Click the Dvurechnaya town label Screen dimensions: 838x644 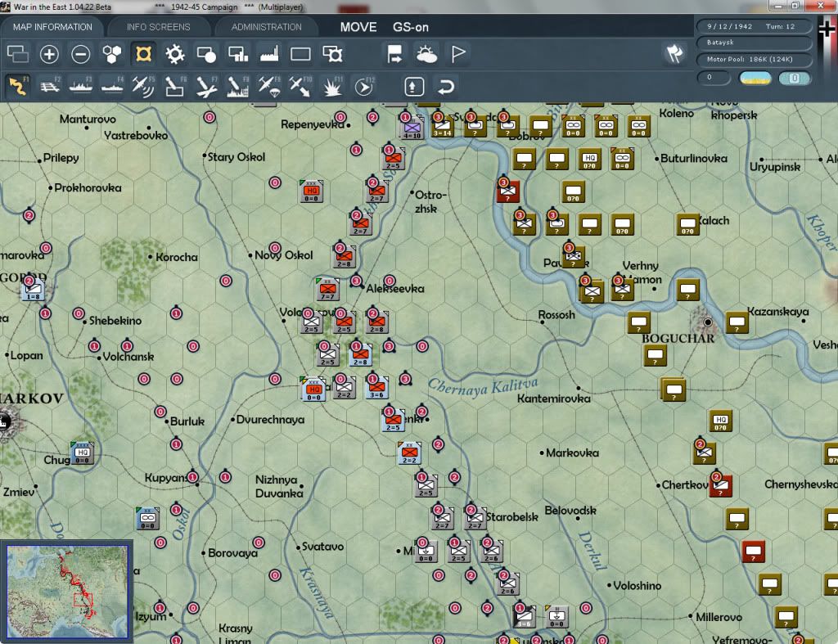(270, 420)
